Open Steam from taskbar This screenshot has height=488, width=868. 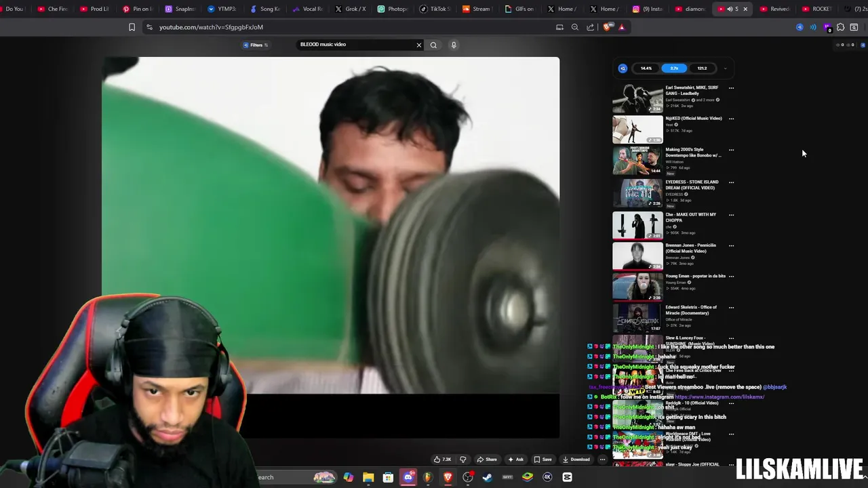(488, 477)
